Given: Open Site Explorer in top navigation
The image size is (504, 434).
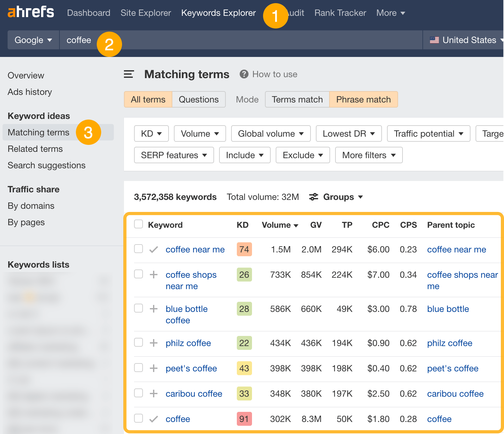Looking at the screenshot, I should click(x=146, y=13).
